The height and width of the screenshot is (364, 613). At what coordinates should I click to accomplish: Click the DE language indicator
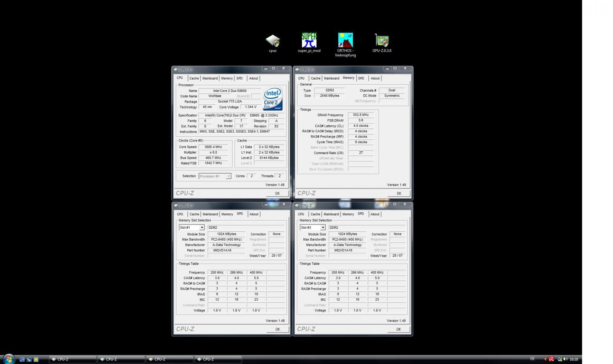click(532, 359)
